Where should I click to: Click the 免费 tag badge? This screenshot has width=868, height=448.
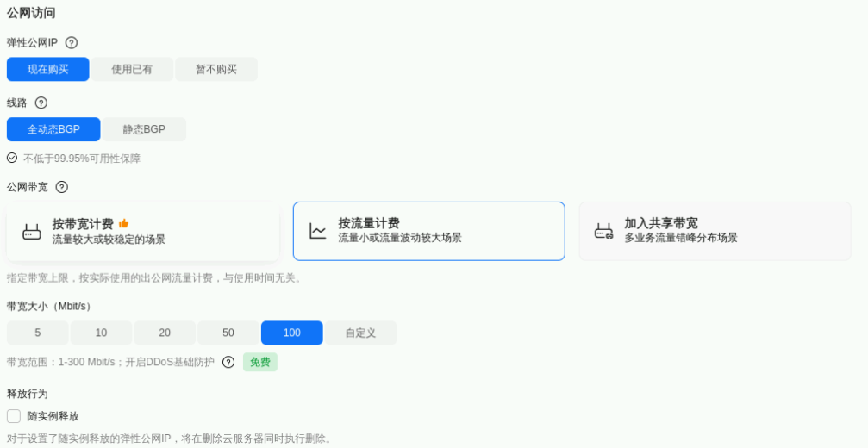260,362
